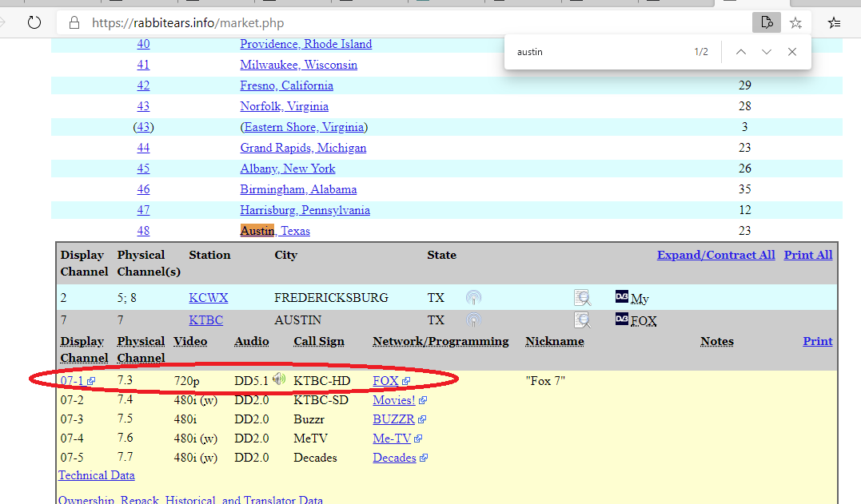861x504 pixels.
Task: Click the Call Sign column header
Action: 319,341
